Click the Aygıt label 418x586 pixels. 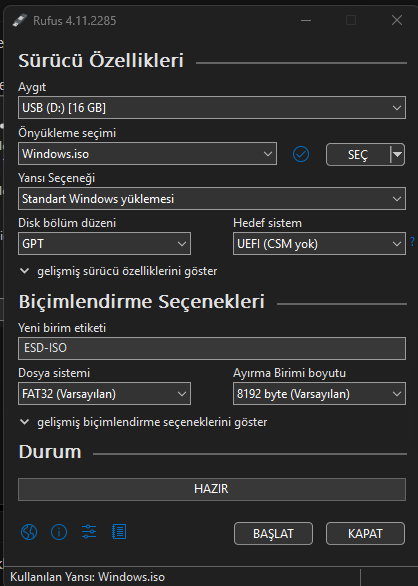(32, 87)
